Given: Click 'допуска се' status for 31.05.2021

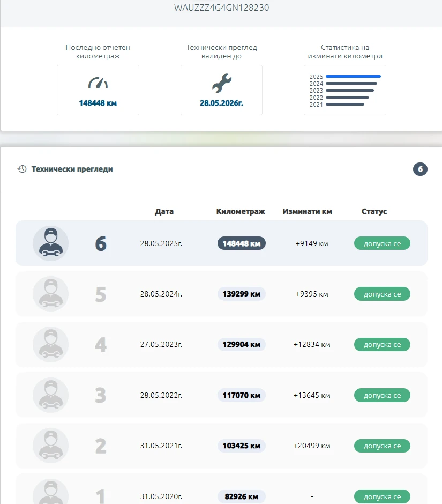Looking at the screenshot, I should pos(382,446).
